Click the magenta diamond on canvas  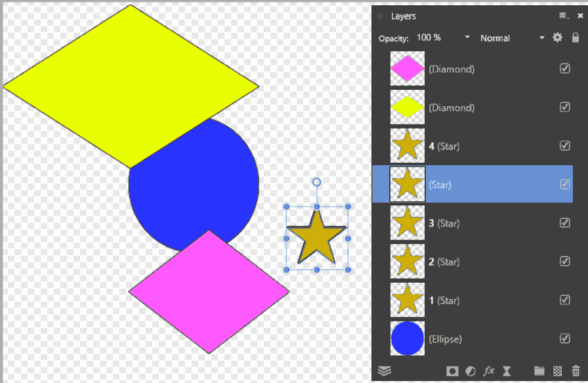[x=209, y=292]
